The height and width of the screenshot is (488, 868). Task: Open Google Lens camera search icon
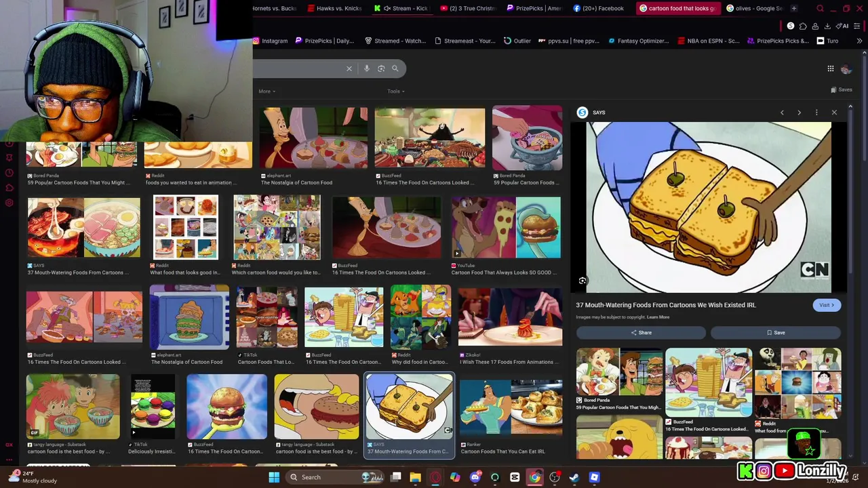coord(381,68)
